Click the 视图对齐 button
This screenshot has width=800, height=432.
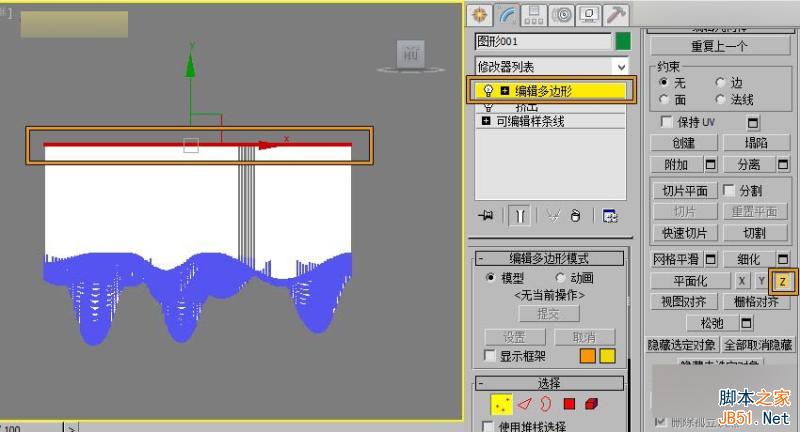coord(684,301)
